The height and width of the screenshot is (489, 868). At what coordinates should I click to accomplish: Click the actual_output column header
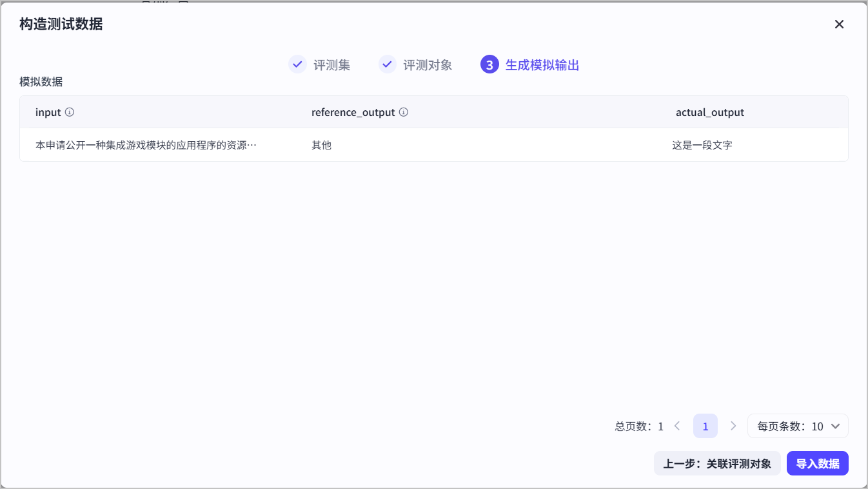coord(710,112)
